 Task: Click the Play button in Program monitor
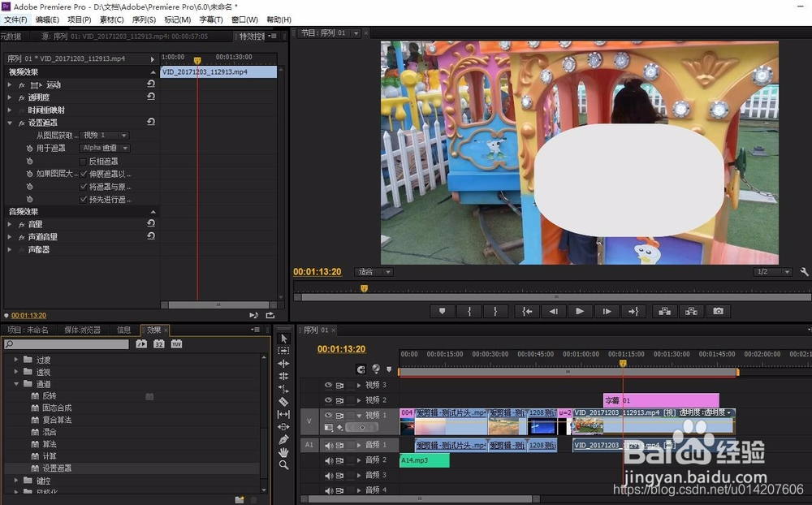click(580, 311)
